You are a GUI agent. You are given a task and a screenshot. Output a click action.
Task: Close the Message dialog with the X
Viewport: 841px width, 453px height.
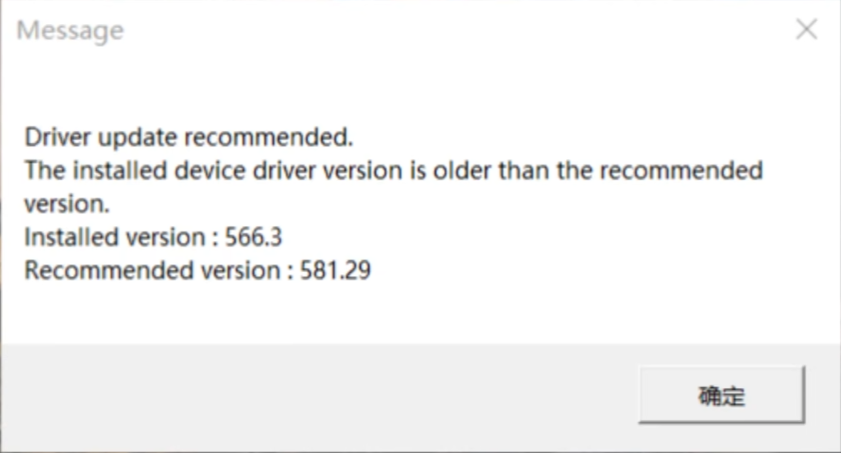(806, 30)
